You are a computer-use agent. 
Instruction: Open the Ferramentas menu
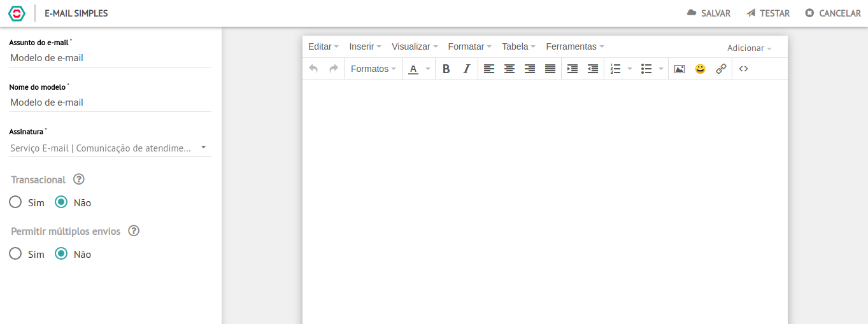575,46
